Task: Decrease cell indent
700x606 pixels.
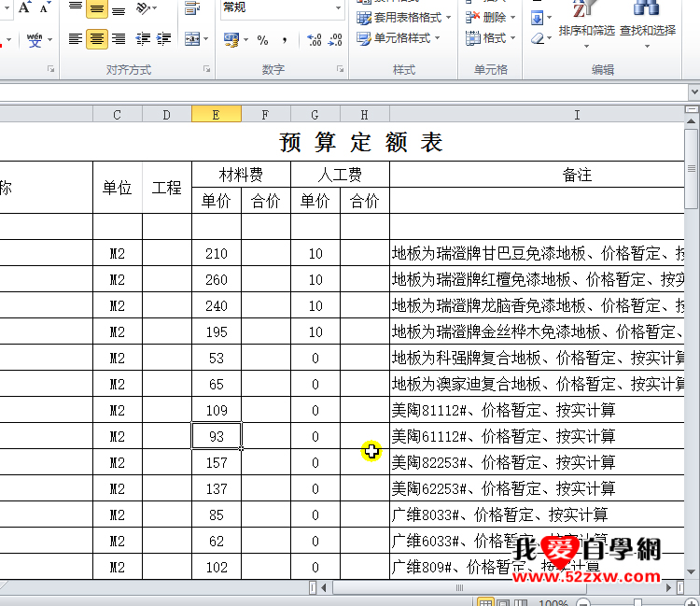Action: pyautogui.click(x=143, y=39)
